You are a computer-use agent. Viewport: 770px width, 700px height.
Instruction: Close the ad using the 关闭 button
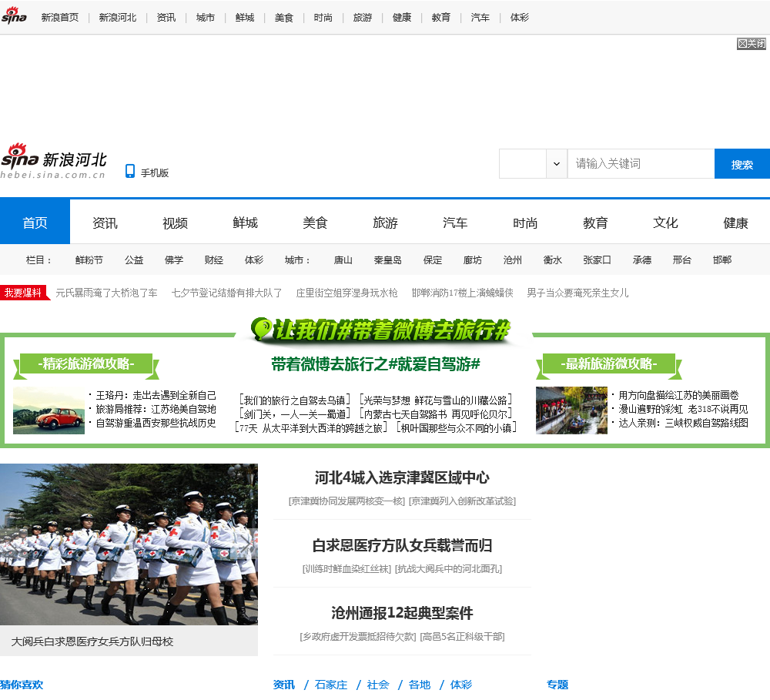752,44
